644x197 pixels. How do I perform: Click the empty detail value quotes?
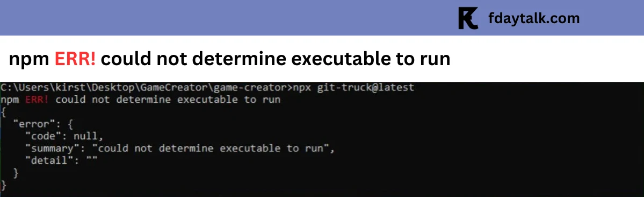[91, 158]
